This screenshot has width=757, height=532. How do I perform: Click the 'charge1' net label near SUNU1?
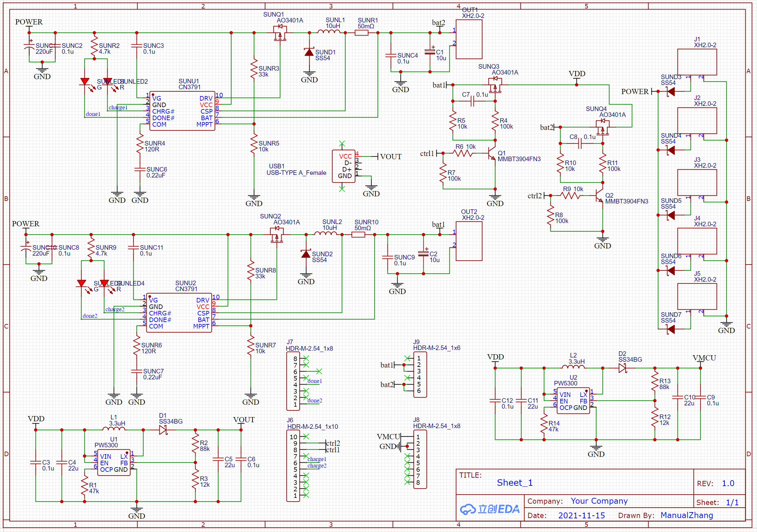tap(118, 107)
